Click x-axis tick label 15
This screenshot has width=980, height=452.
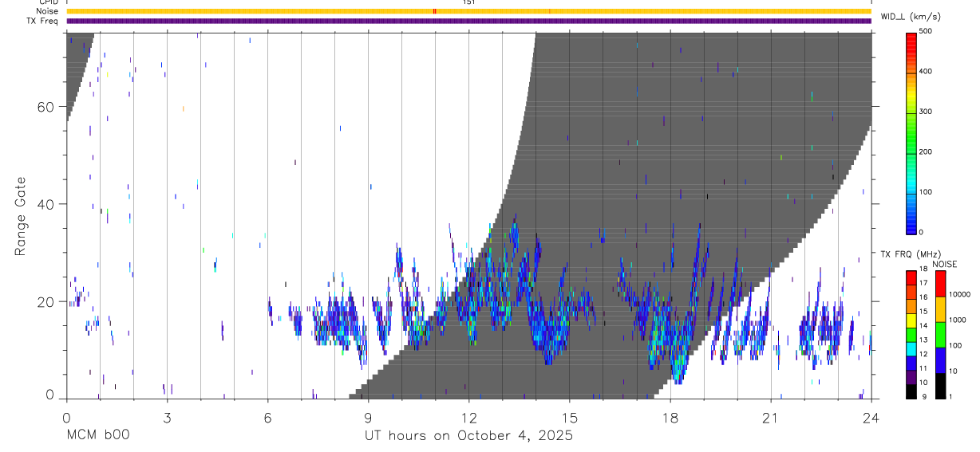pos(570,417)
